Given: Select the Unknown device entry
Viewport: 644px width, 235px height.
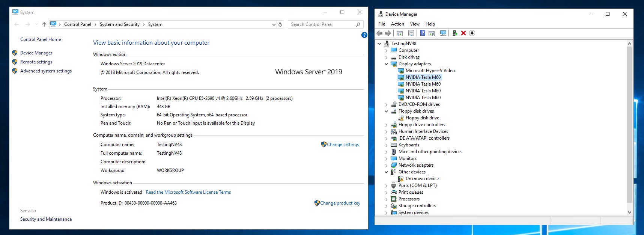Looking at the screenshot, I should [x=422, y=179].
